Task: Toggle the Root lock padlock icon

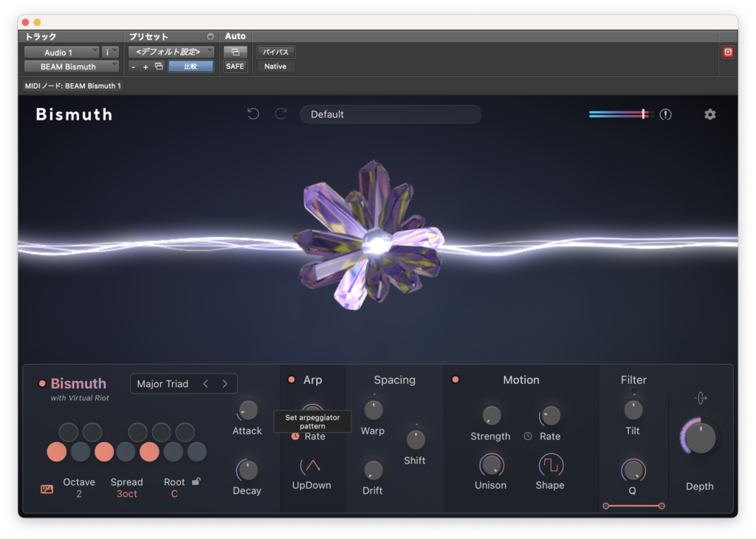Action: coord(196,481)
